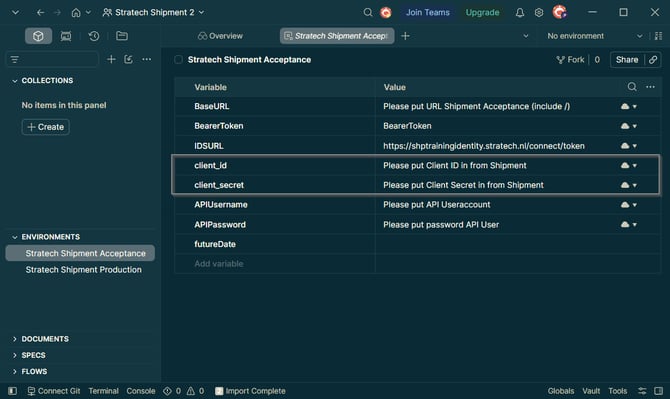
Task: Toggle checkbox beside Stratech Shipment Acceptance title
Action: click(x=178, y=60)
